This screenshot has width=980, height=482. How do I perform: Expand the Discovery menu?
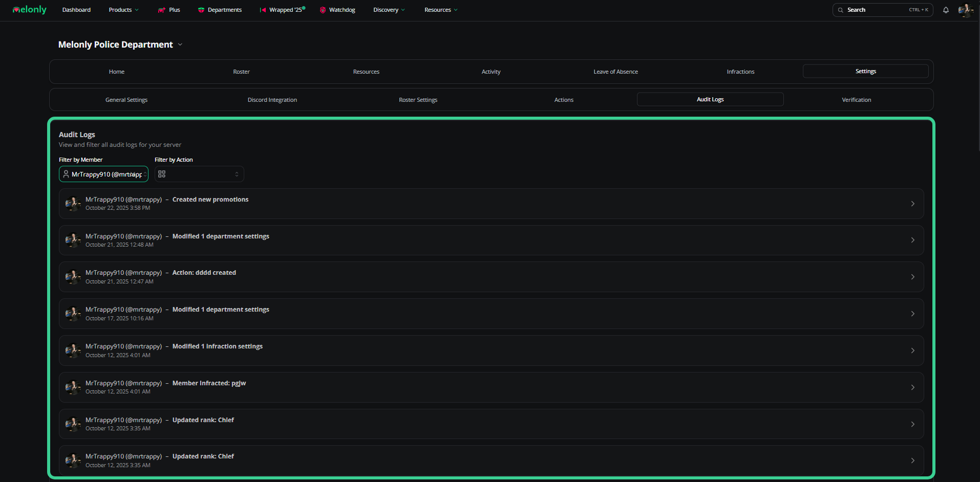(x=389, y=10)
